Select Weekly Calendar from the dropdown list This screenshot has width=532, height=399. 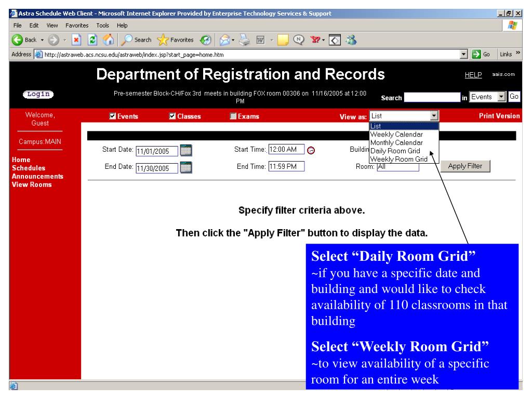coord(404,135)
